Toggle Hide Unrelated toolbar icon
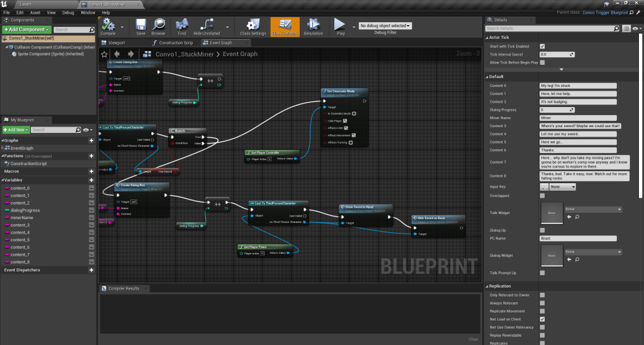644x345 pixels. pyautogui.click(x=206, y=25)
